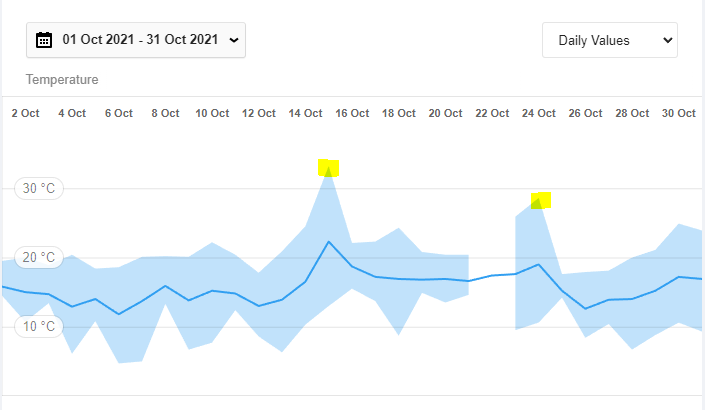705x410 pixels.
Task: Click the 24 Oct date label
Action: coord(539,114)
